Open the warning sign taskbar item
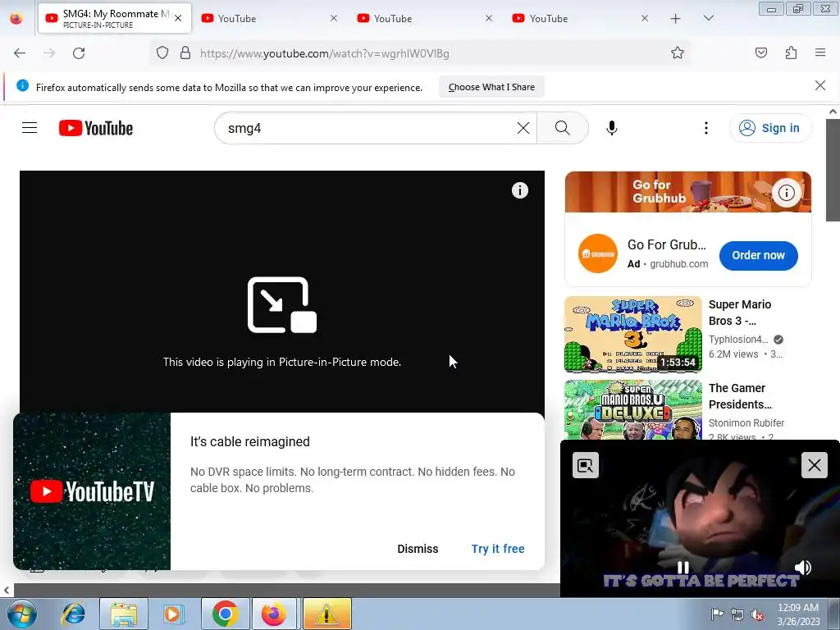Image resolution: width=840 pixels, height=630 pixels. 326,614
